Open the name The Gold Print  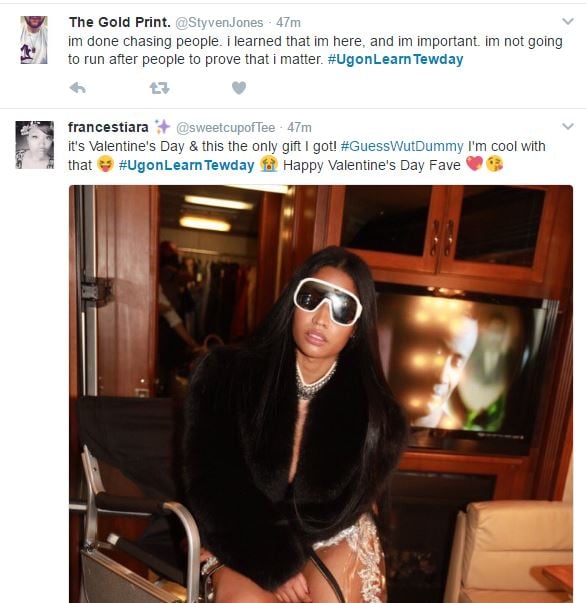[120, 22]
